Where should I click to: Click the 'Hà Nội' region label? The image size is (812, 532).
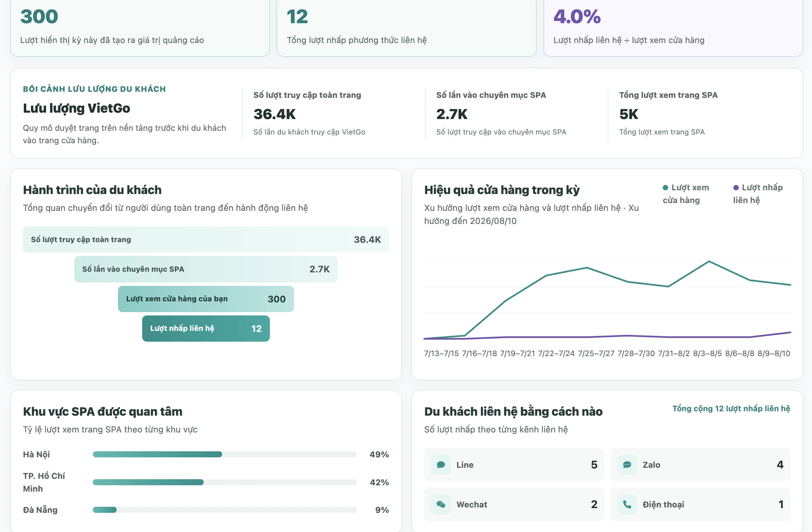[36, 455]
